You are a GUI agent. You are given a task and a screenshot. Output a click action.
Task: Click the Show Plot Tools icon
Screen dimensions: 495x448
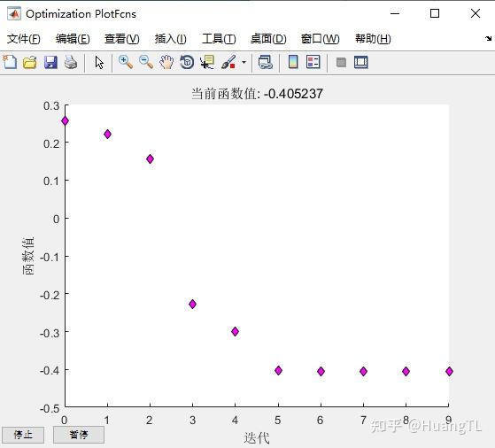pos(361,62)
